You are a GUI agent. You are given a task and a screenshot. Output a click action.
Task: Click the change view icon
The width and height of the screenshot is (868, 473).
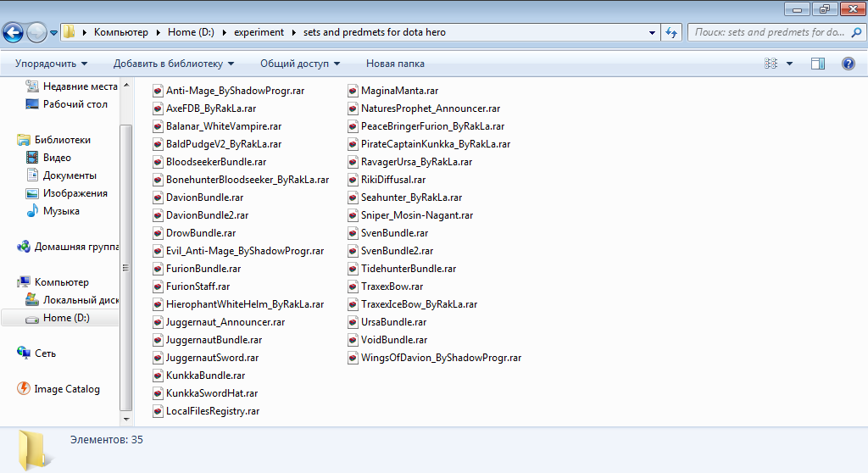tap(771, 64)
